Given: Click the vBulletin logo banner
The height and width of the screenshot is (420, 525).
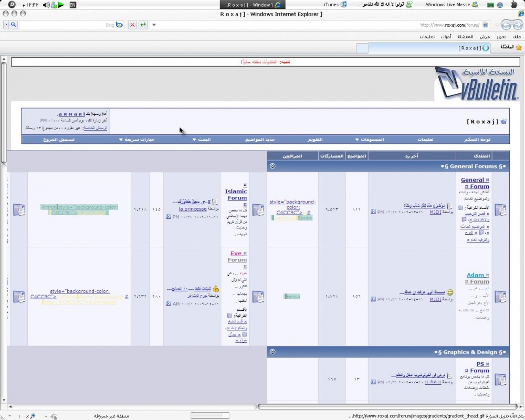Looking at the screenshot, I should [476, 84].
